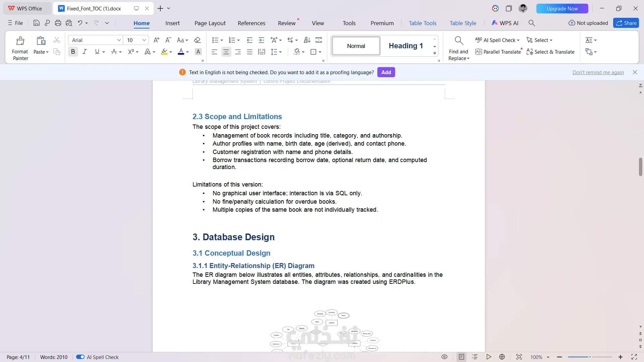Screen dimensions: 644x362
Task: Open the font size dropdown showing 10
Action: pos(144,40)
